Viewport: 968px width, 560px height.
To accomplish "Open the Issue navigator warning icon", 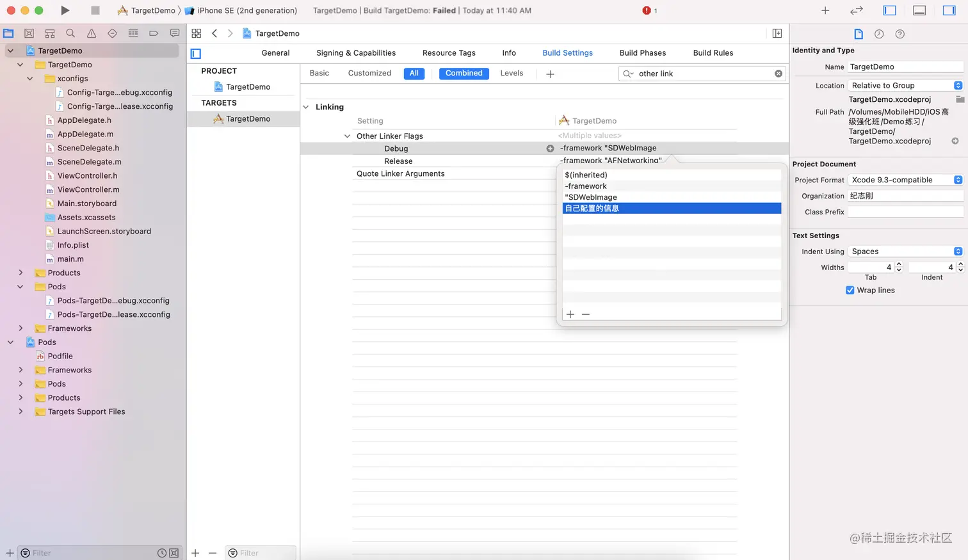I will (x=92, y=33).
